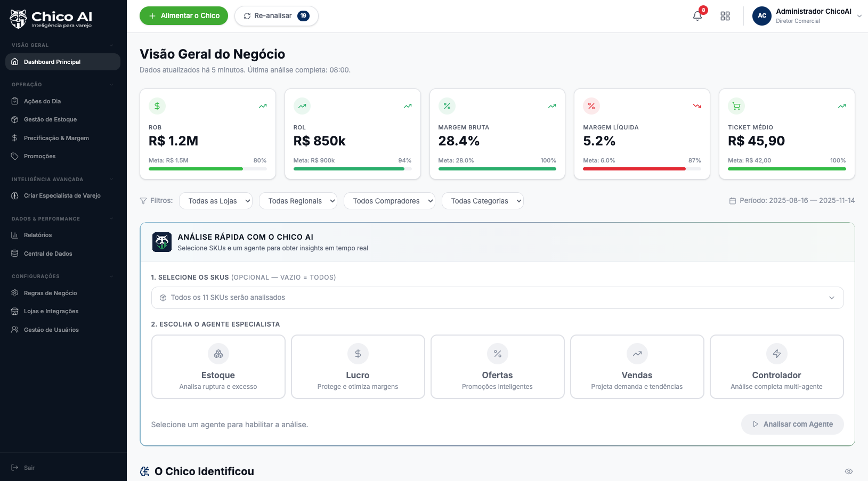The height and width of the screenshot is (481, 868).
Task: Open the Todas Regionais dropdown
Action: tap(298, 201)
